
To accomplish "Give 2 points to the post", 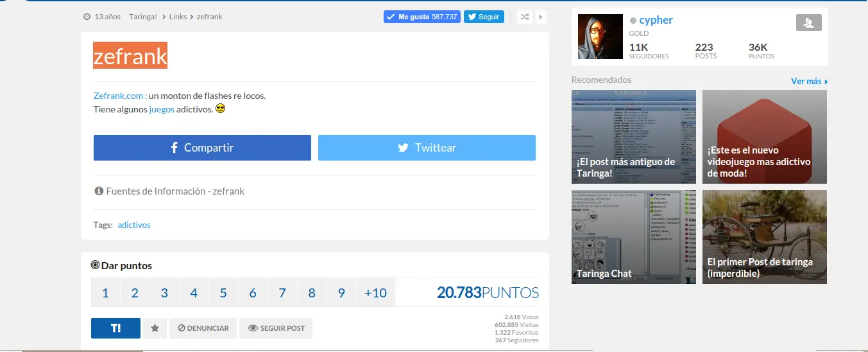I will click(x=135, y=293).
